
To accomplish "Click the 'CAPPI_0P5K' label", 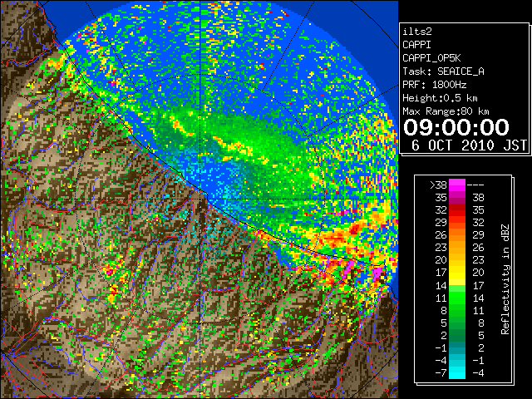I will click(x=431, y=58).
